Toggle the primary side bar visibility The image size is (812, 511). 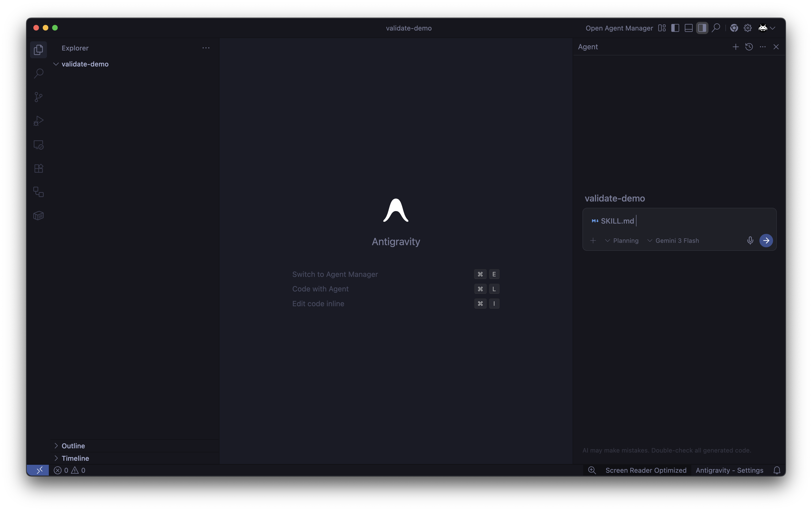675,28
